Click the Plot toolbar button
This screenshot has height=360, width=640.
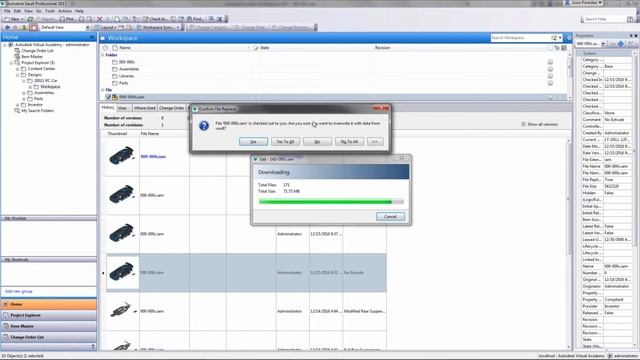click(67, 19)
